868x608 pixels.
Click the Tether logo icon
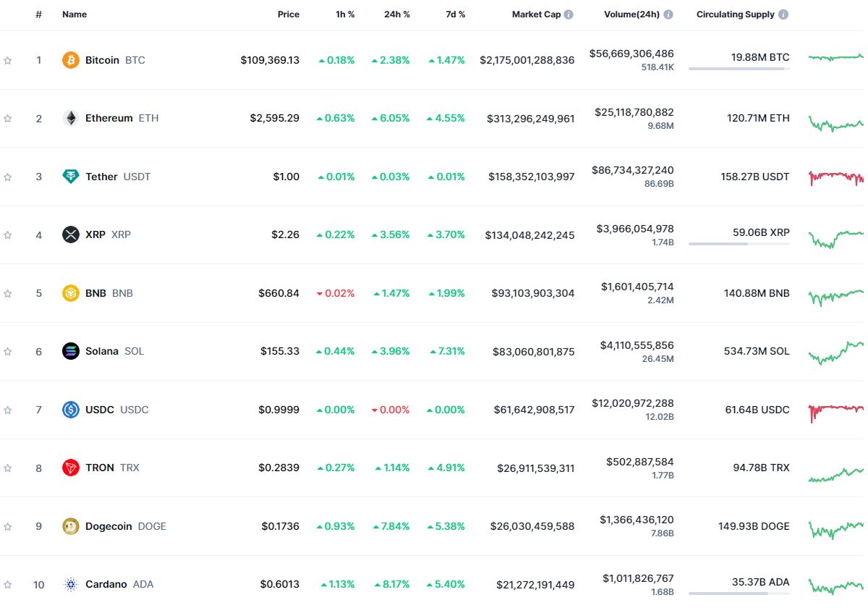[70, 177]
